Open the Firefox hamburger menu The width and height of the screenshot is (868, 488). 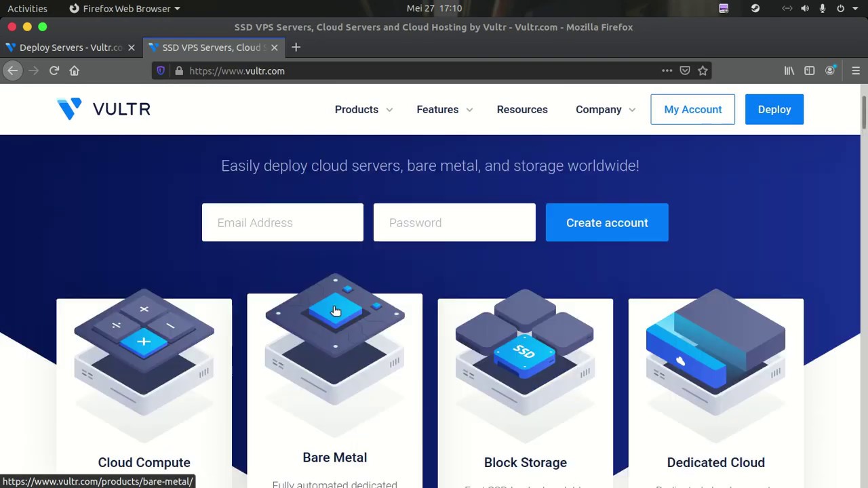pos(856,70)
